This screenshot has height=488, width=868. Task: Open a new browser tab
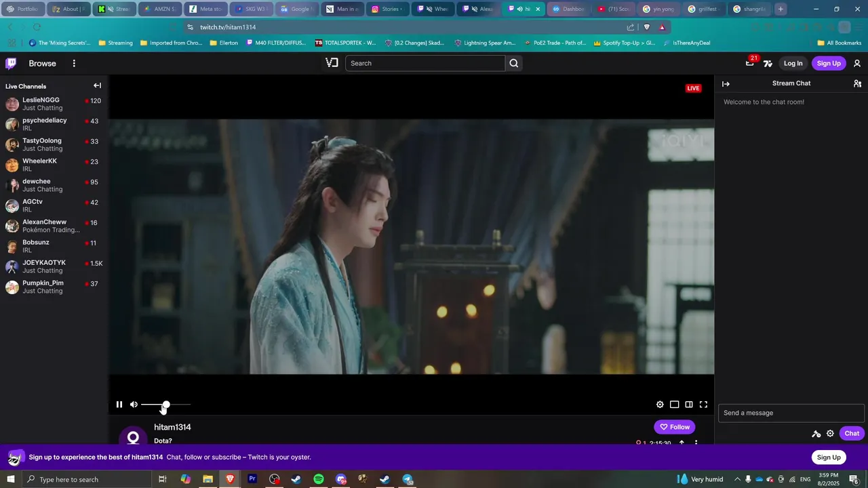(781, 9)
